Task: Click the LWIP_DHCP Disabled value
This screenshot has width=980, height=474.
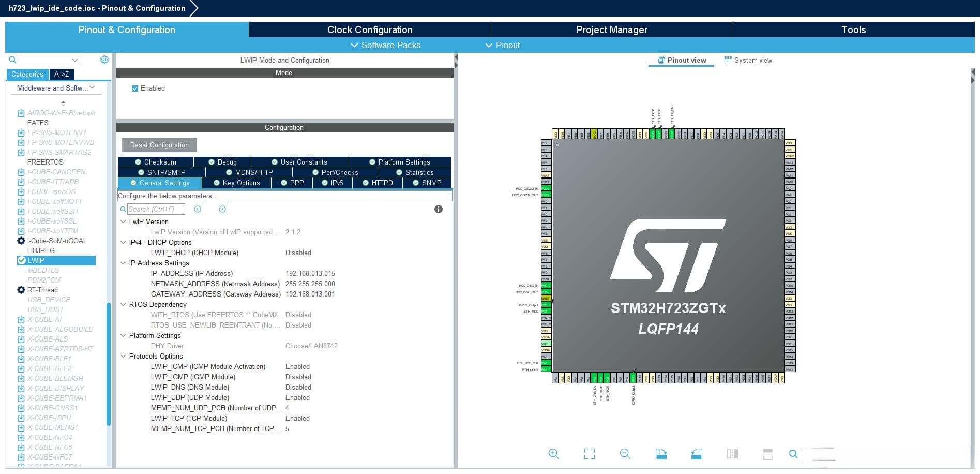Action: click(x=298, y=253)
